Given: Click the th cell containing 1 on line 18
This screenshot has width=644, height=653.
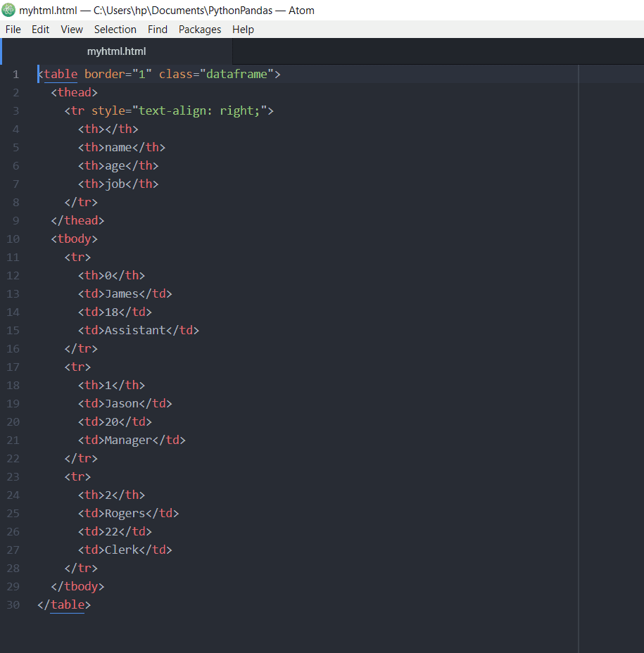Looking at the screenshot, I should (x=112, y=385).
